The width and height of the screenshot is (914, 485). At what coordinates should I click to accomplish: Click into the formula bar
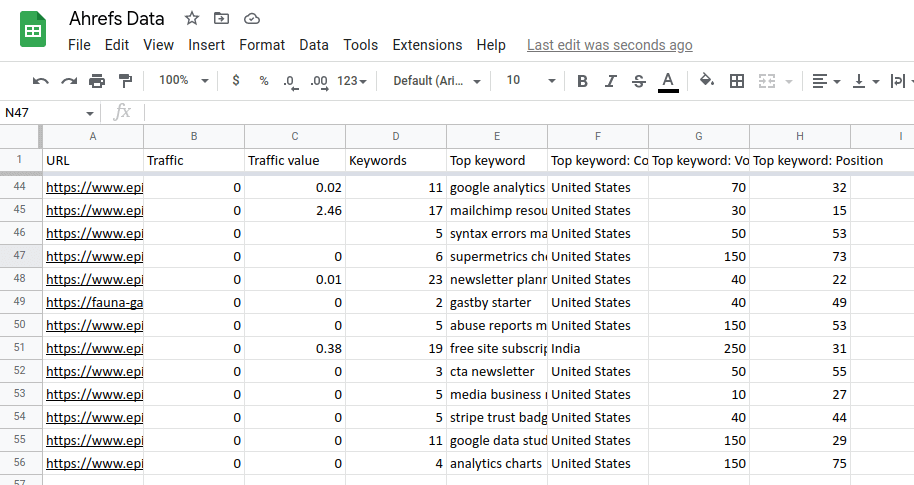point(529,113)
